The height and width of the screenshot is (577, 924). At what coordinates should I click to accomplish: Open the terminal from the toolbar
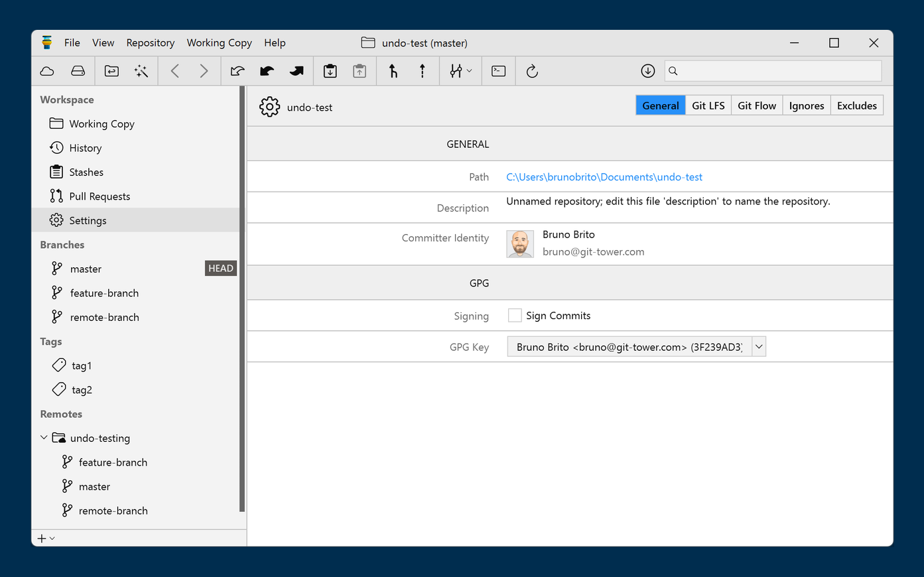[x=499, y=71]
